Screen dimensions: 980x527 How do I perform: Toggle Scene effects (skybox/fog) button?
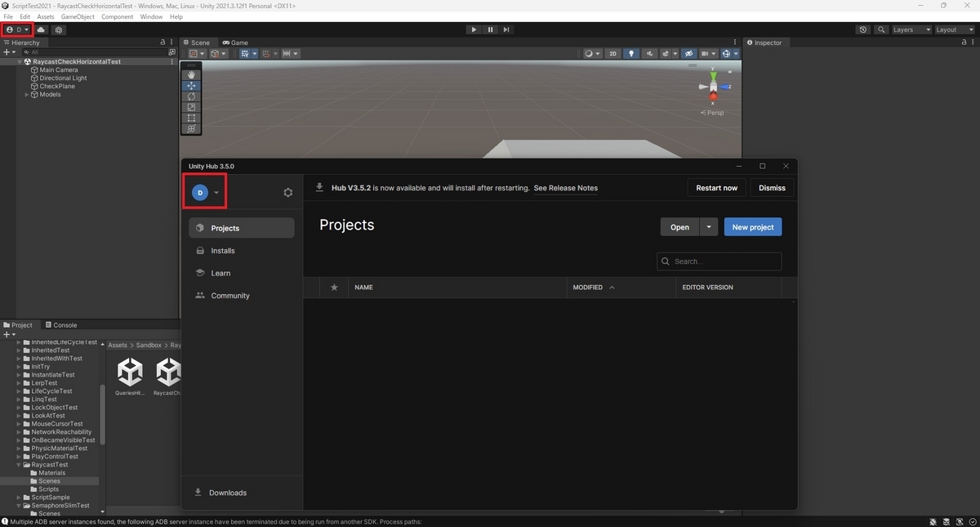[666, 54]
